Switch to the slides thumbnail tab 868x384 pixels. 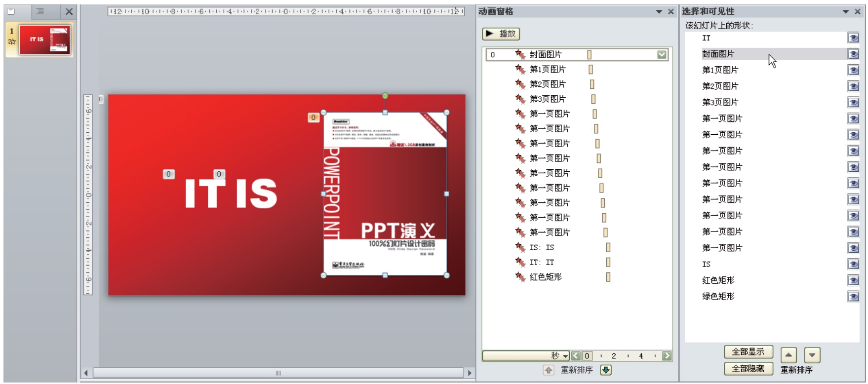point(11,11)
